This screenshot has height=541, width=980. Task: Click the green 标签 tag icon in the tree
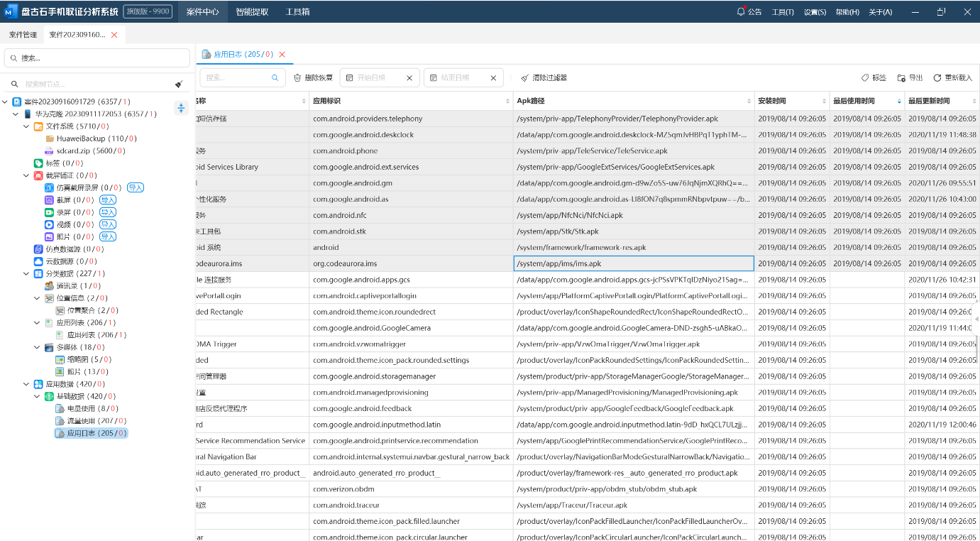[39, 163]
